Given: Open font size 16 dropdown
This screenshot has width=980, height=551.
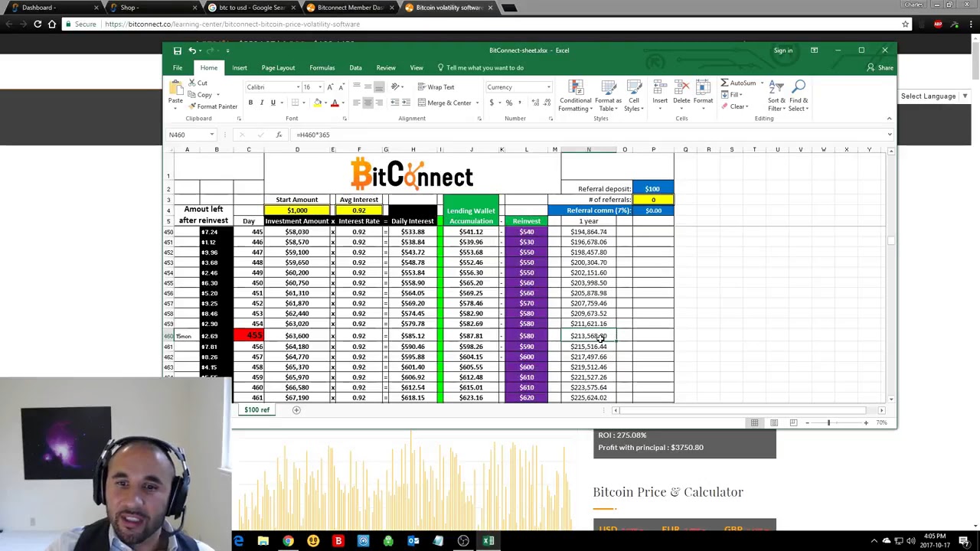Looking at the screenshot, I should click(320, 87).
